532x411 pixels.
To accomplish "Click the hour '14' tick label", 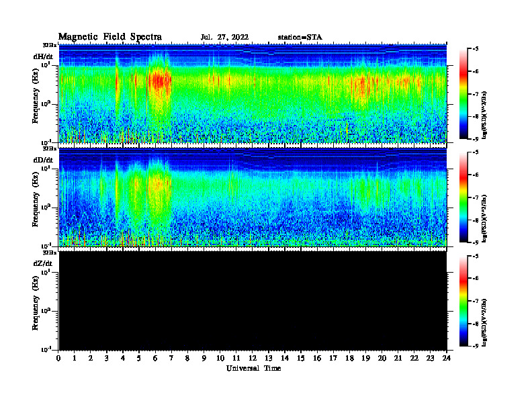I will pyautogui.click(x=285, y=359).
